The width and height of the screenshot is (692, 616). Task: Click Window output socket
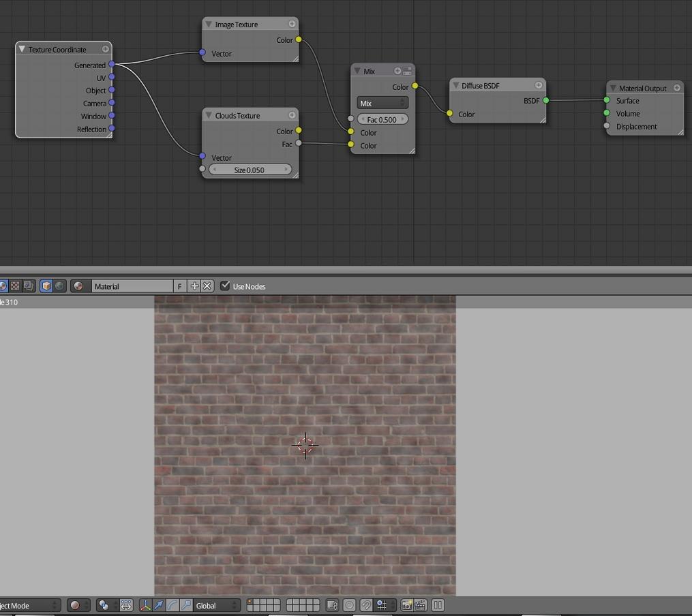tap(112, 115)
